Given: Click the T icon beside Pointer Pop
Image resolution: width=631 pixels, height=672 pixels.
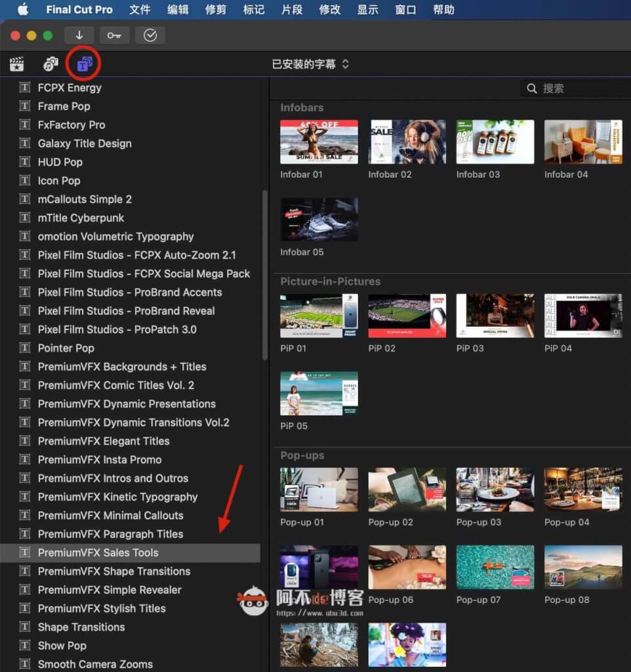Looking at the screenshot, I should 25,348.
